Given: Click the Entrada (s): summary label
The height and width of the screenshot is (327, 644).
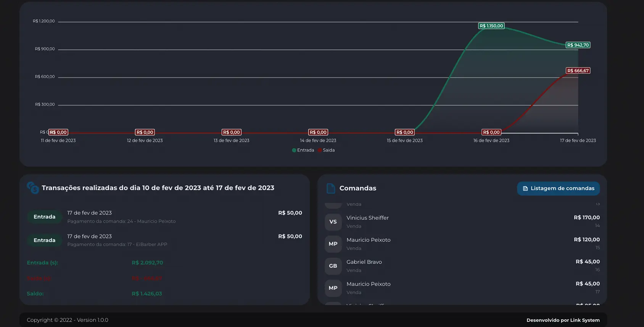Looking at the screenshot, I should pyautogui.click(x=42, y=263).
